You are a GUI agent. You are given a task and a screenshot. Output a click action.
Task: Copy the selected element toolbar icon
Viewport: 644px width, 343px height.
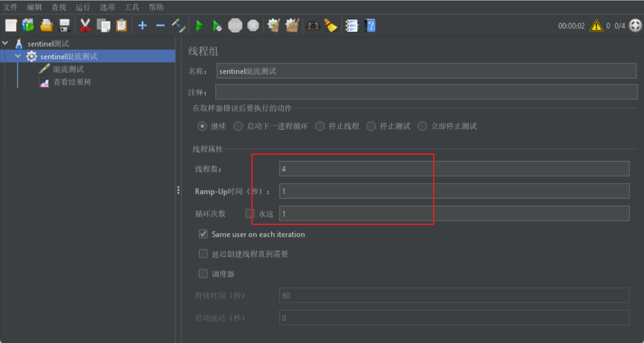click(103, 26)
